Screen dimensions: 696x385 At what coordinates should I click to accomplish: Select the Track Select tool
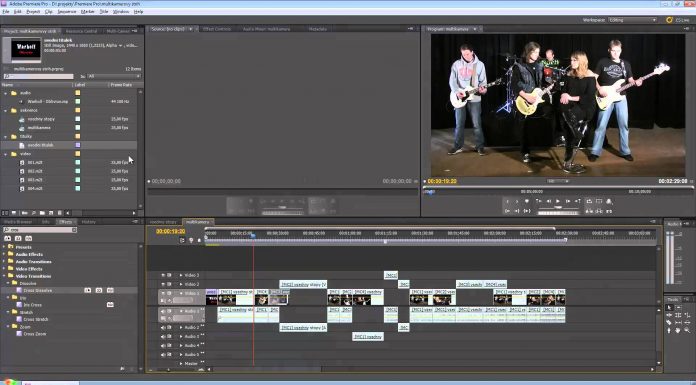678,307
